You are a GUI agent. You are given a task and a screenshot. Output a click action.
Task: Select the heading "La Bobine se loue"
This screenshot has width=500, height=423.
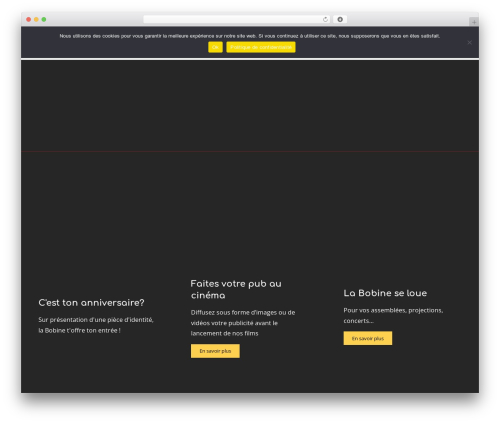385,293
